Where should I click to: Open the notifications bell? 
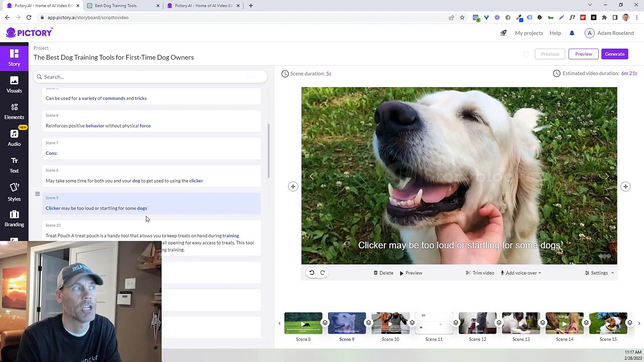[x=572, y=33]
